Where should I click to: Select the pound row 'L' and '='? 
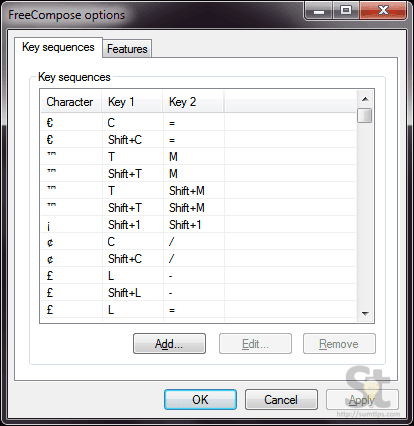[199, 310]
